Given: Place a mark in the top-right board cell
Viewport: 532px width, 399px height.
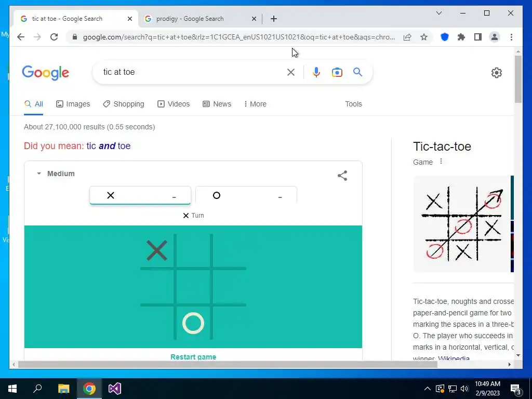Looking at the screenshot, I should click(x=230, y=251).
